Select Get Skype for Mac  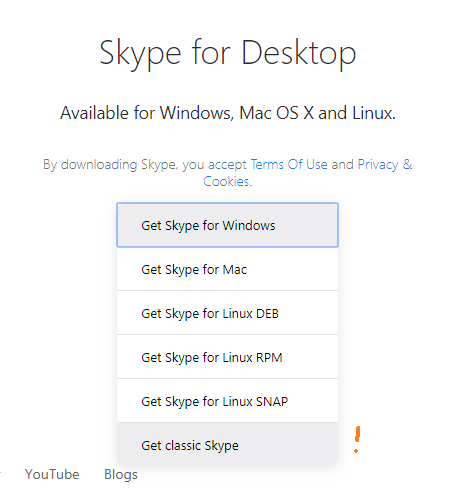(x=227, y=269)
